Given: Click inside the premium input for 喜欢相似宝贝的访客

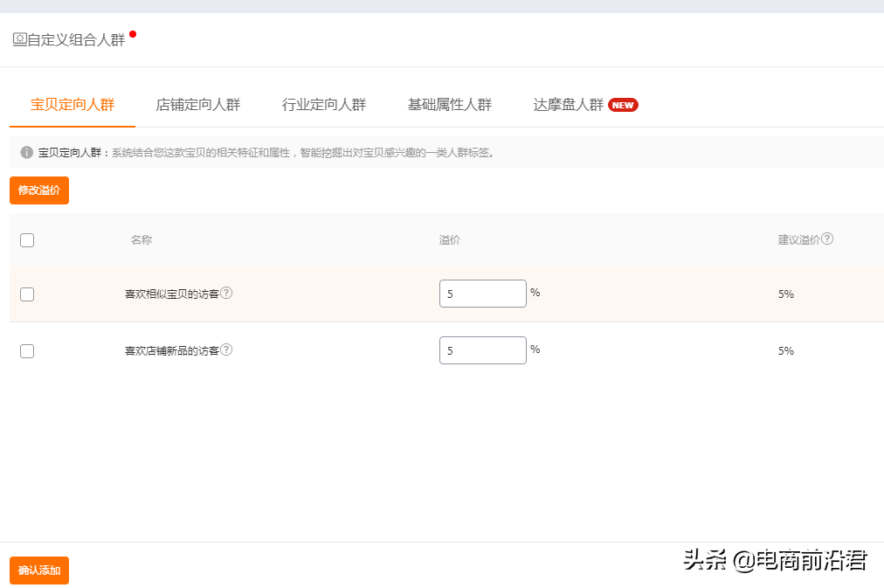Looking at the screenshot, I should 482,294.
